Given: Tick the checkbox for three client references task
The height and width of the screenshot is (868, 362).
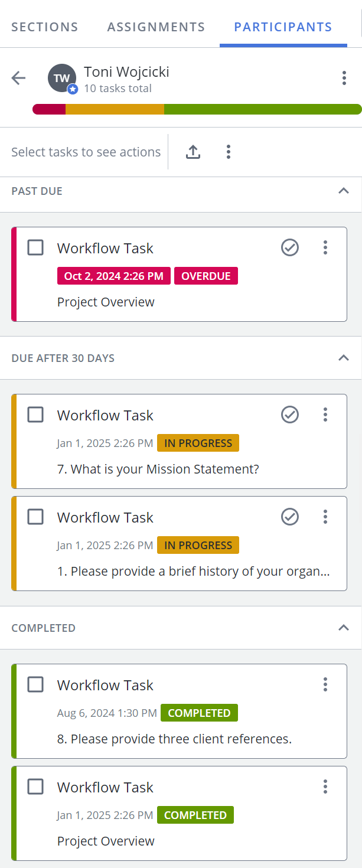Looking at the screenshot, I should (35, 684).
